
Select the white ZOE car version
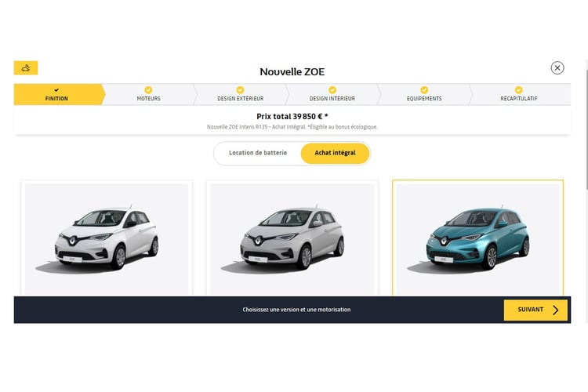(x=107, y=238)
